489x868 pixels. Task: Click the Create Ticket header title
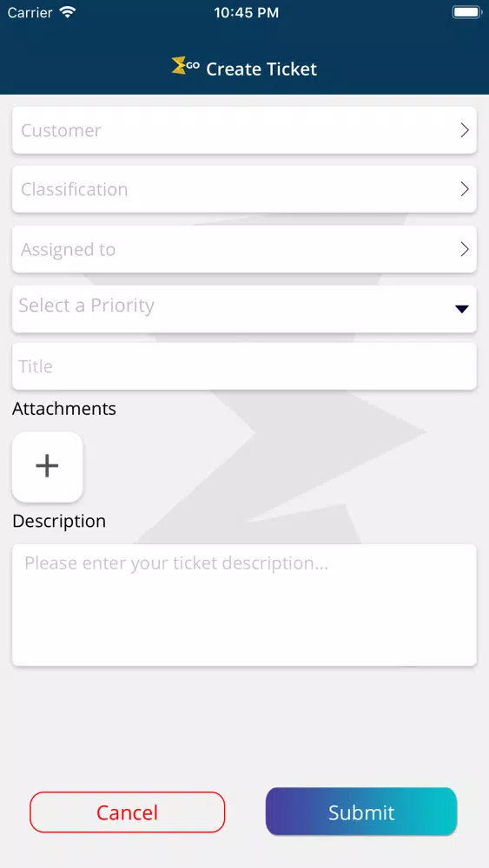261,69
